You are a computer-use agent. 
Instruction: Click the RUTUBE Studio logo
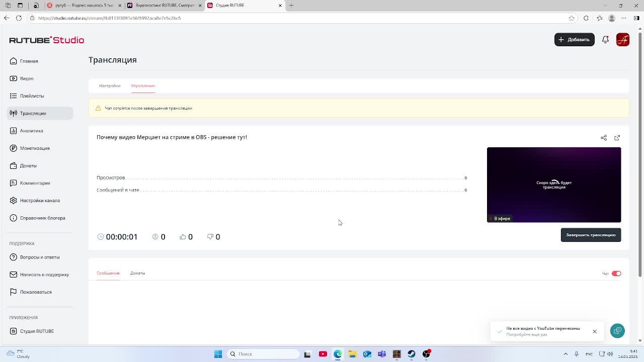tap(46, 40)
